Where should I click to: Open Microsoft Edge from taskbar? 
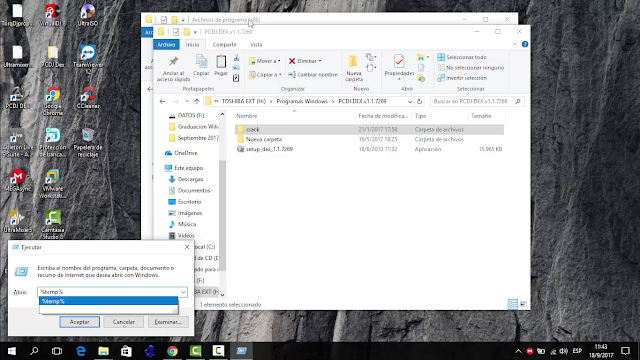coord(81,351)
